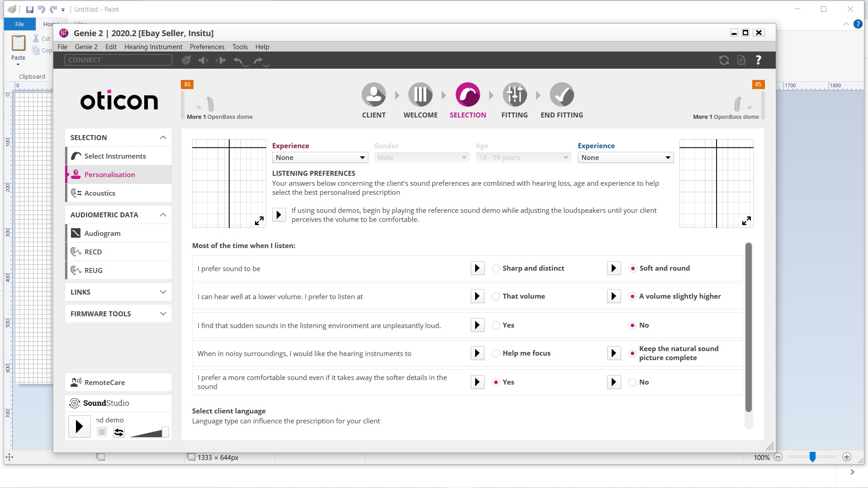Open the CLIENT step icon

coord(373,94)
